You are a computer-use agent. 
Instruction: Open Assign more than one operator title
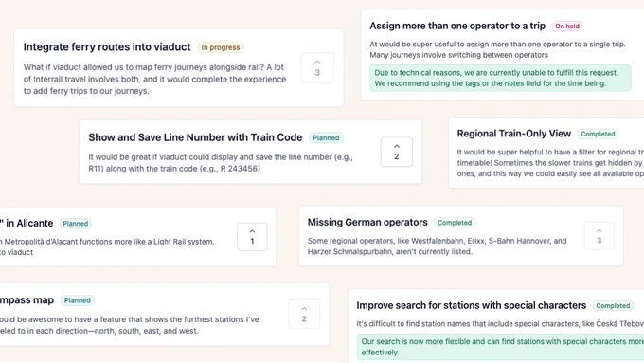[457, 26]
